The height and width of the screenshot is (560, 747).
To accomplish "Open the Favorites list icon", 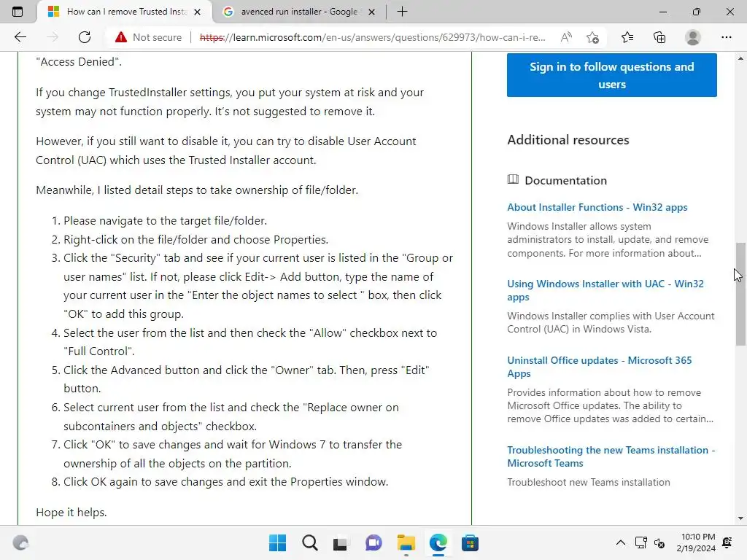I will click(x=627, y=37).
